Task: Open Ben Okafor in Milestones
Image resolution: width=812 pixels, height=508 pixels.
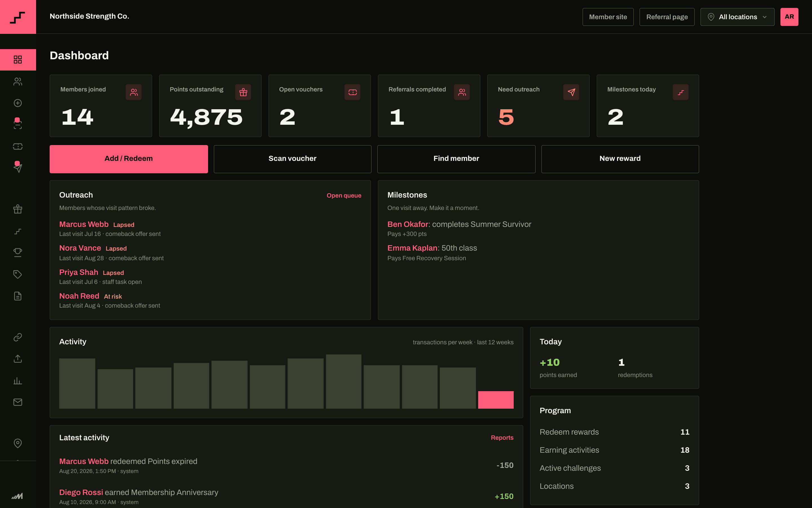Action: (x=408, y=224)
